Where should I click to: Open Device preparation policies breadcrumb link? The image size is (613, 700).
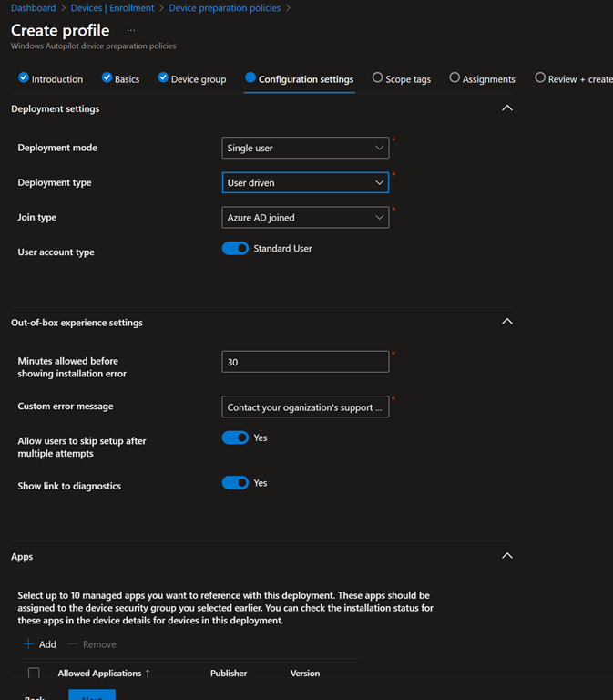pos(225,8)
